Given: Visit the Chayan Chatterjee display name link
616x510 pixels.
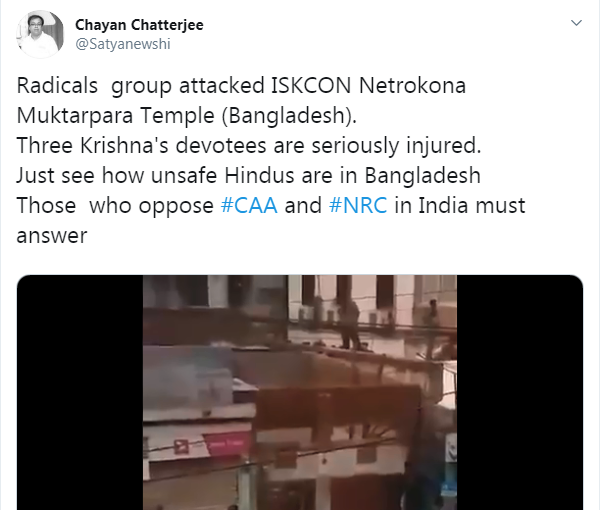Looking at the screenshot, I should point(139,25).
